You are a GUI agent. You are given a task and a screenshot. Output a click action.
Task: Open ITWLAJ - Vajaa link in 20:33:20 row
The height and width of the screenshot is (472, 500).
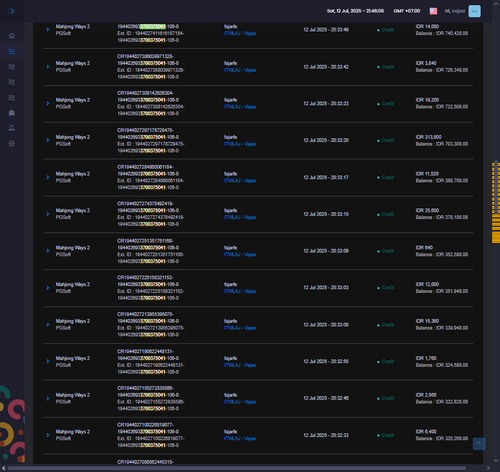click(240, 144)
